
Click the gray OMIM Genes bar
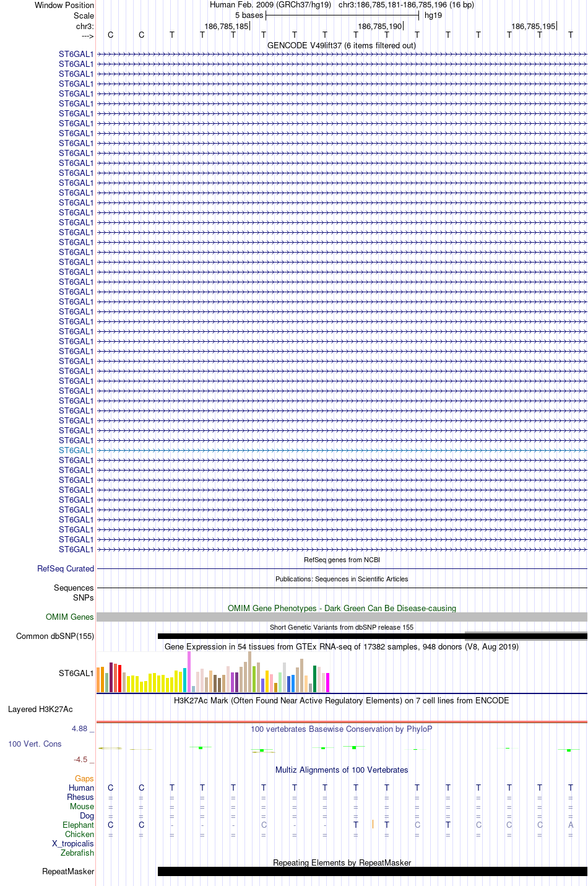tap(342, 617)
